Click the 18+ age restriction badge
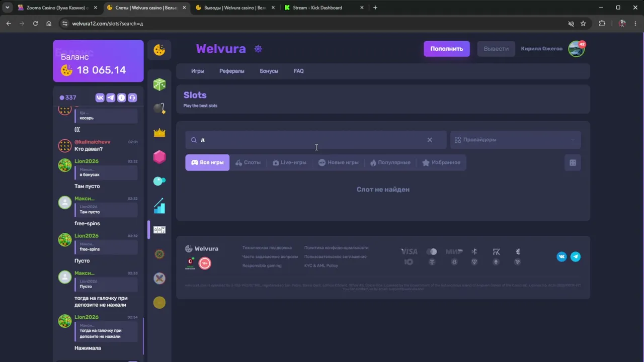 click(205, 263)
